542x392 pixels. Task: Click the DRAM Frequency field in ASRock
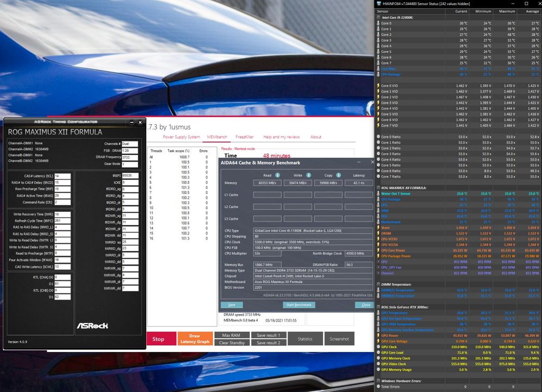[x=130, y=157]
